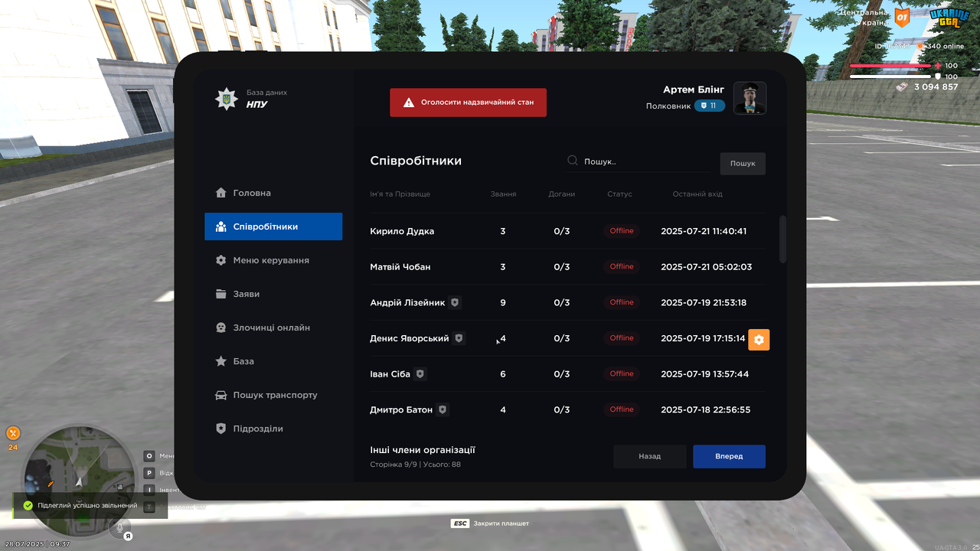
Task: Open the База section
Action: [x=273, y=361]
